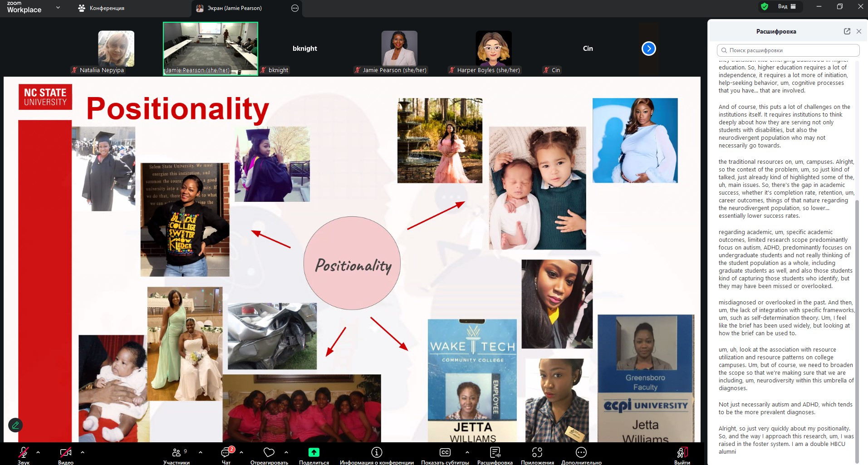The image size is (868, 465).
Task: Expand audio options arrow next to Звук
Action: click(x=38, y=452)
